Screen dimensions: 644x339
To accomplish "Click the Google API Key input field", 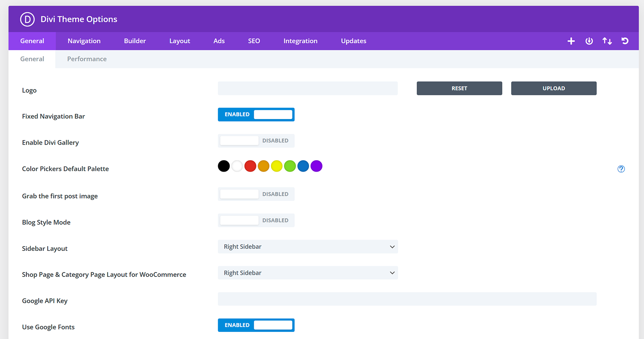I will (x=407, y=299).
